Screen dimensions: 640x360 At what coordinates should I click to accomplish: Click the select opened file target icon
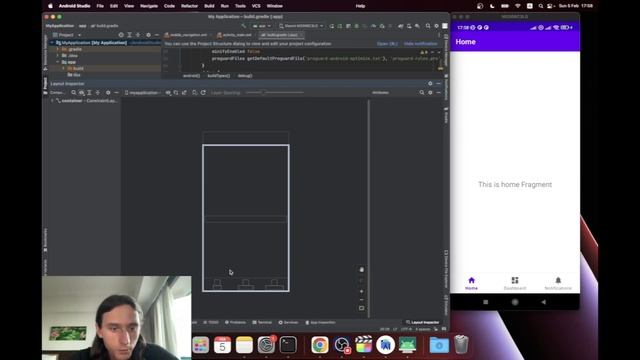pos(121,35)
